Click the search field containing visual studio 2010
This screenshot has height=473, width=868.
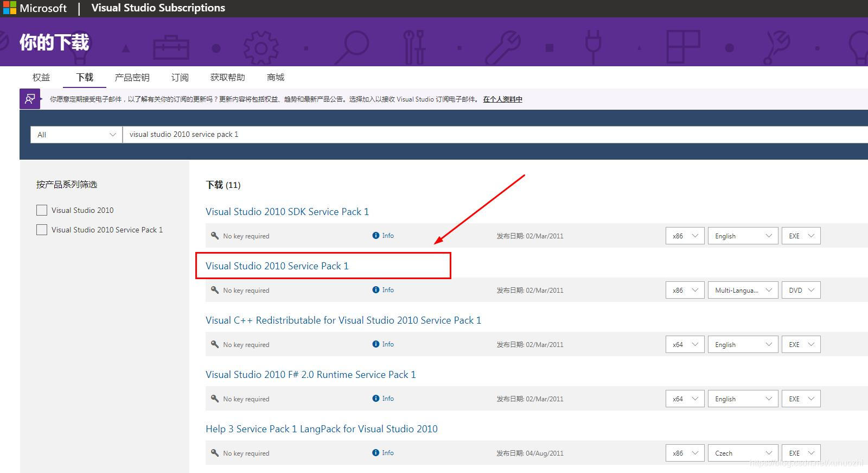click(495, 135)
